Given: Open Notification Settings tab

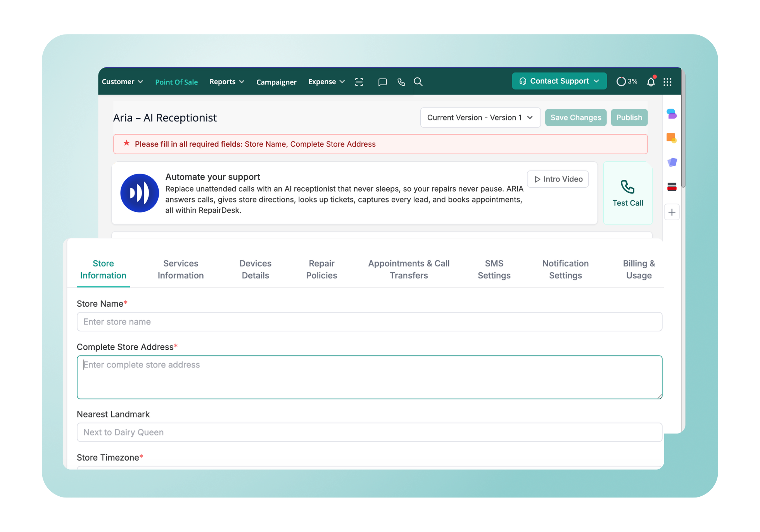Looking at the screenshot, I should 565,269.
